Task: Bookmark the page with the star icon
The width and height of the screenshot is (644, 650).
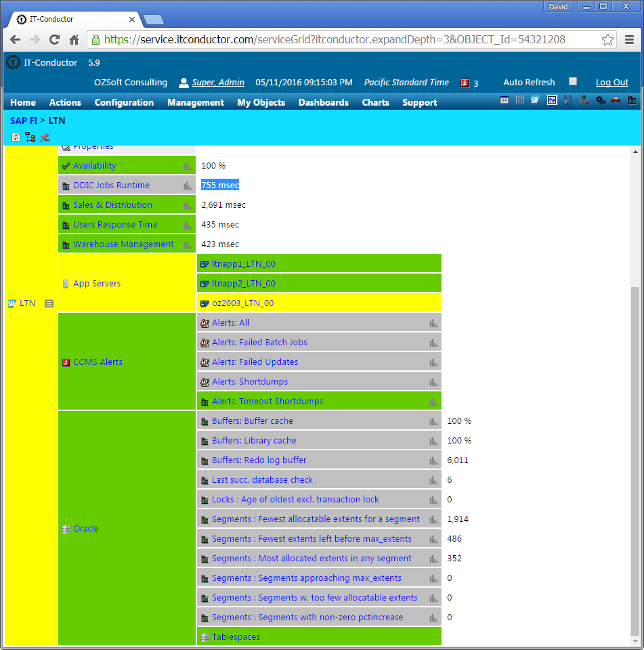Action: (607, 40)
